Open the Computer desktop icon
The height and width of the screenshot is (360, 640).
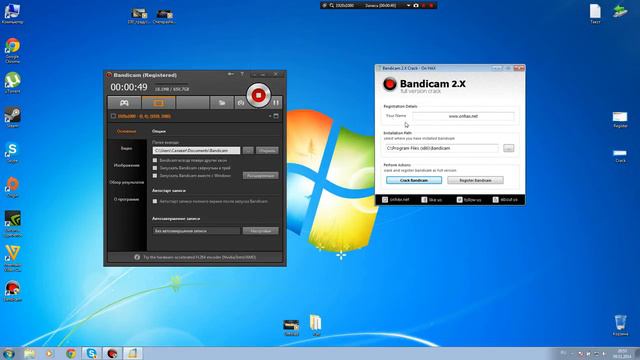pyautogui.click(x=13, y=13)
